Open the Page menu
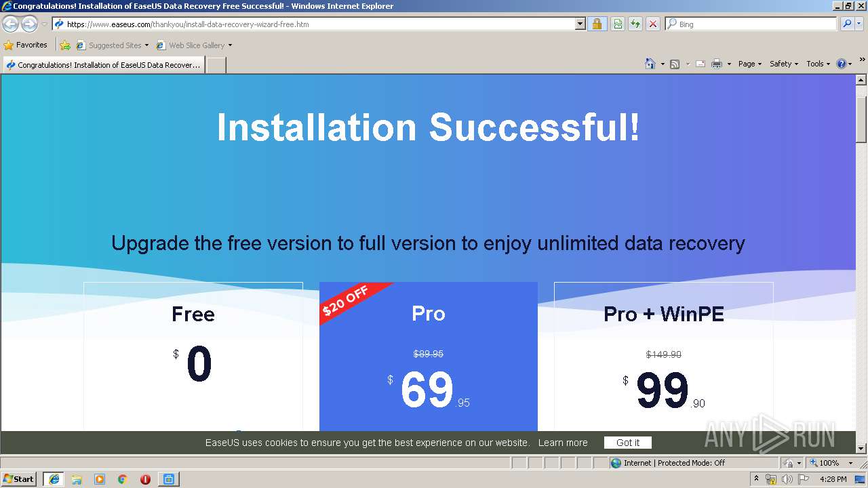Image resolution: width=868 pixels, height=488 pixels. pyautogui.click(x=750, y=64)
